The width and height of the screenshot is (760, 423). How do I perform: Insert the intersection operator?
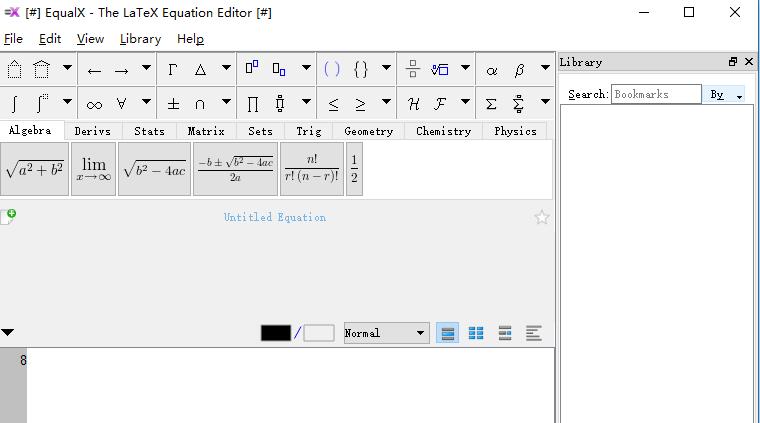[x=200, y=104]
